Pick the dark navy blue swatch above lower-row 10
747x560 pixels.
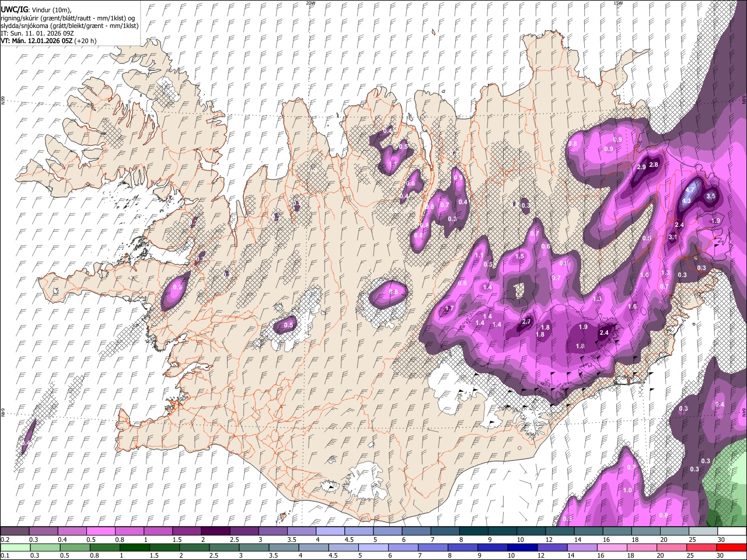[x=522, y=547]
